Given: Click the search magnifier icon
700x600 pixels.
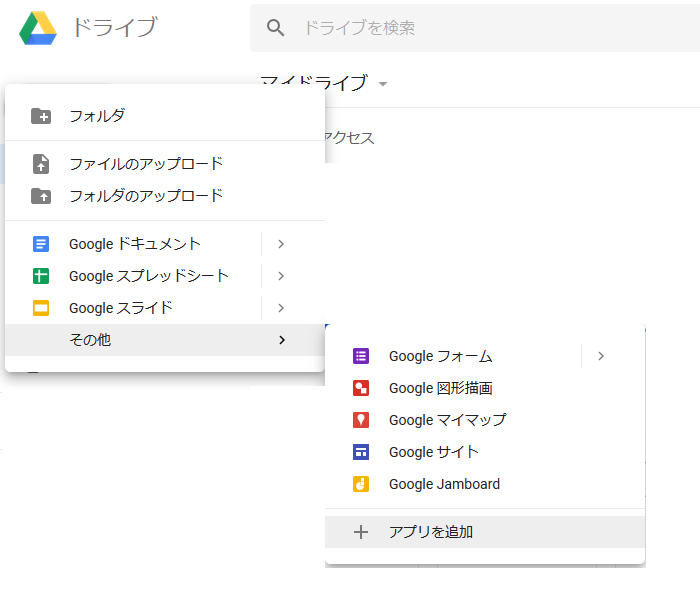Looking at the screenshot, I should 275,28.
